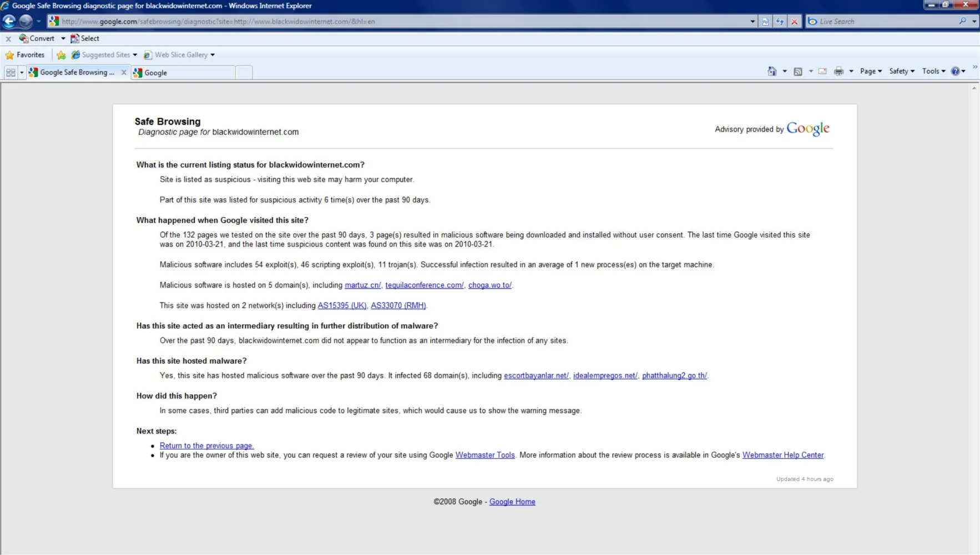Open the Safety menu
The image size is (980, 555).
pos(902,71)
